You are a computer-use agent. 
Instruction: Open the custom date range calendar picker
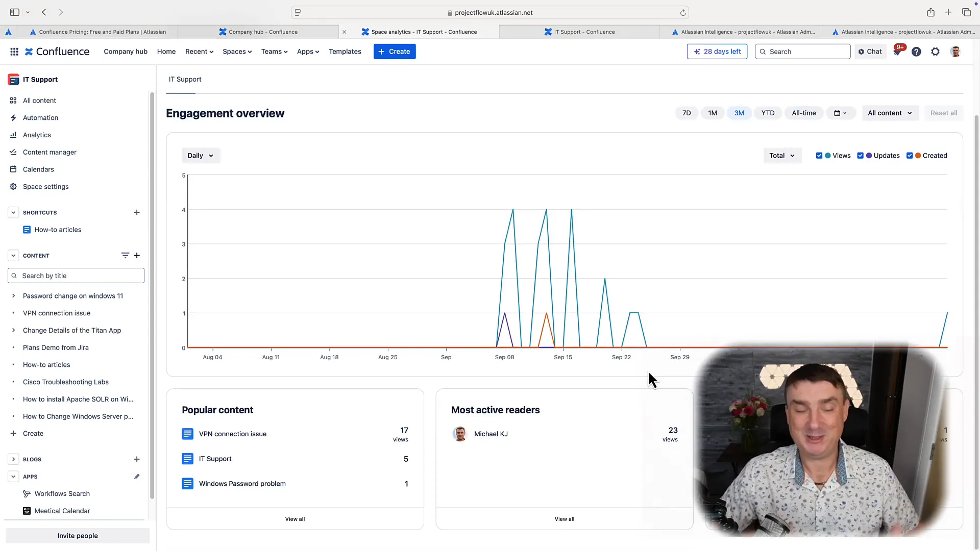(840, 113)
